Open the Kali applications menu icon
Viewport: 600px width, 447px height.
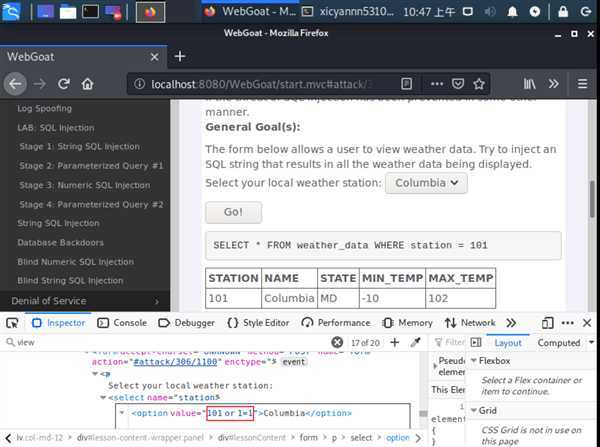(11, 11)
